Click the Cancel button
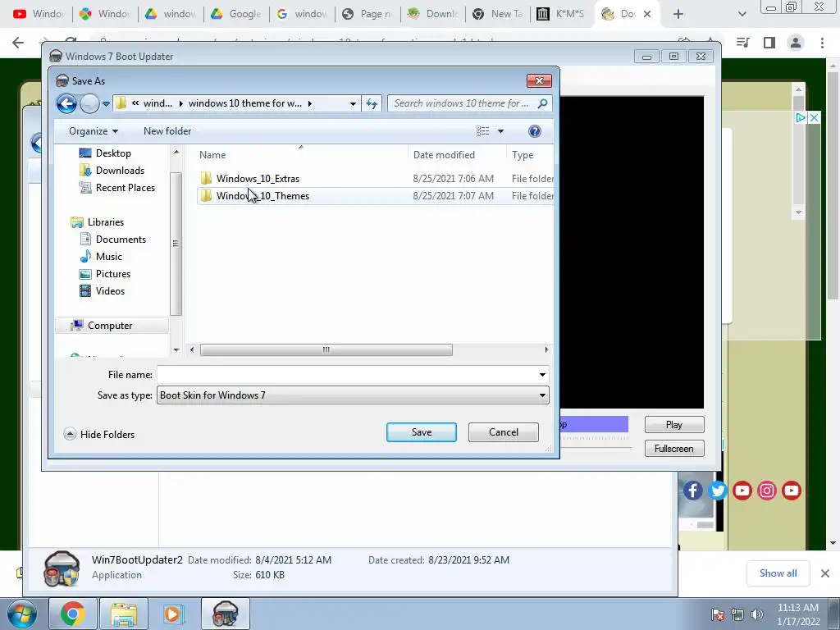The image size is (840, 630). click(503, 432)
